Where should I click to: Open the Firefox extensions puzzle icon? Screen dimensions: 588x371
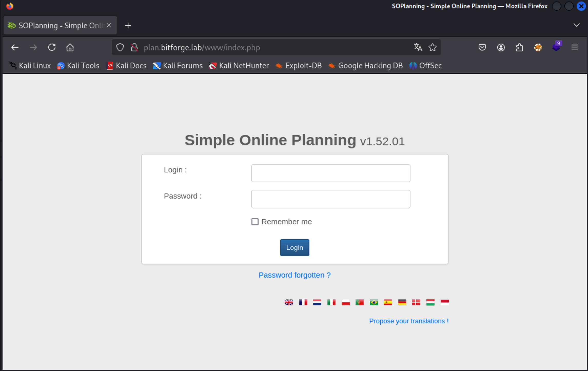point(520,47)
